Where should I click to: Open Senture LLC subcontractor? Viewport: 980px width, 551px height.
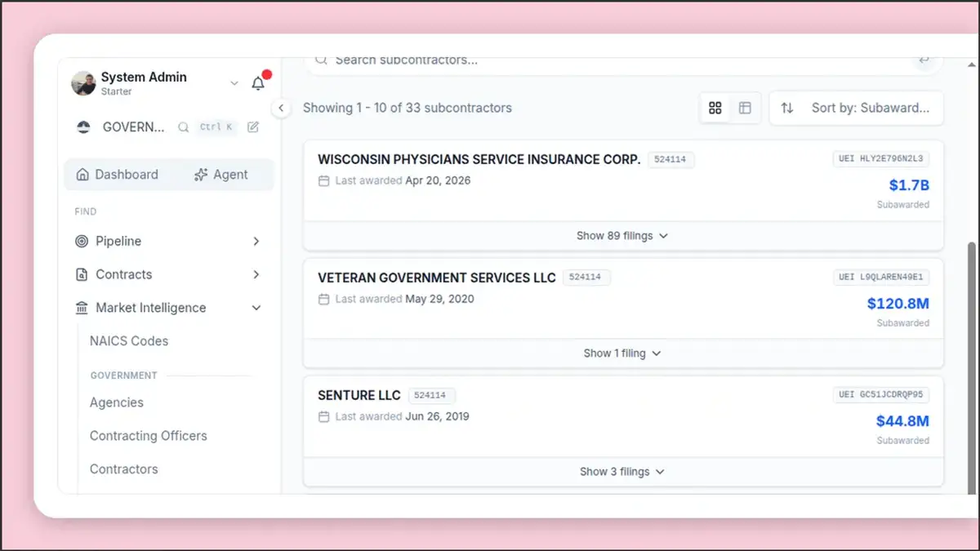pyautogui.click(x=359, y=396)
